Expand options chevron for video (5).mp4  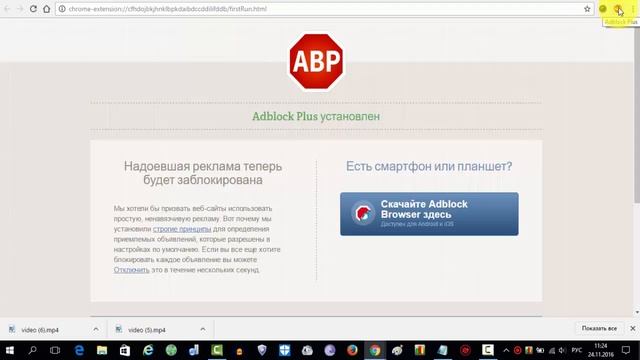203,329
